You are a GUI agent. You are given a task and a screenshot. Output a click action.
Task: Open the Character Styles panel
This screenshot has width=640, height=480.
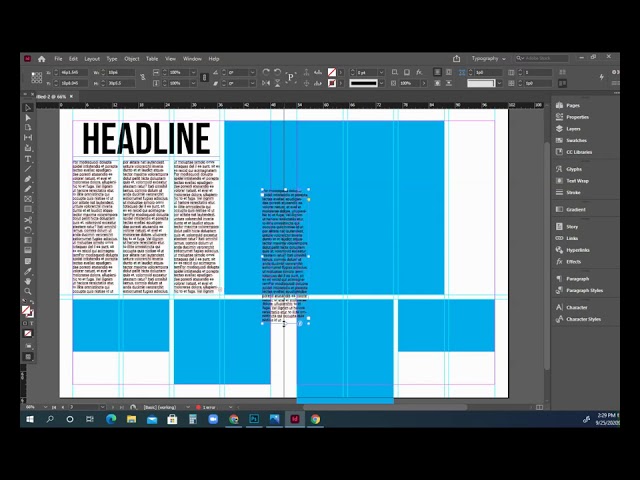pyautogui.click(x=584, y=319)
